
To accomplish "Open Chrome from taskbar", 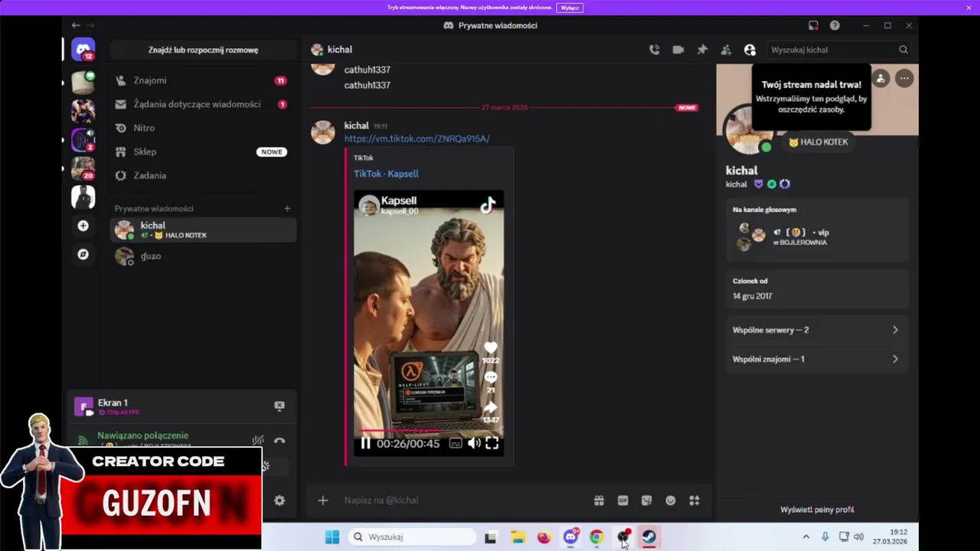I will [x=596, y=537].
